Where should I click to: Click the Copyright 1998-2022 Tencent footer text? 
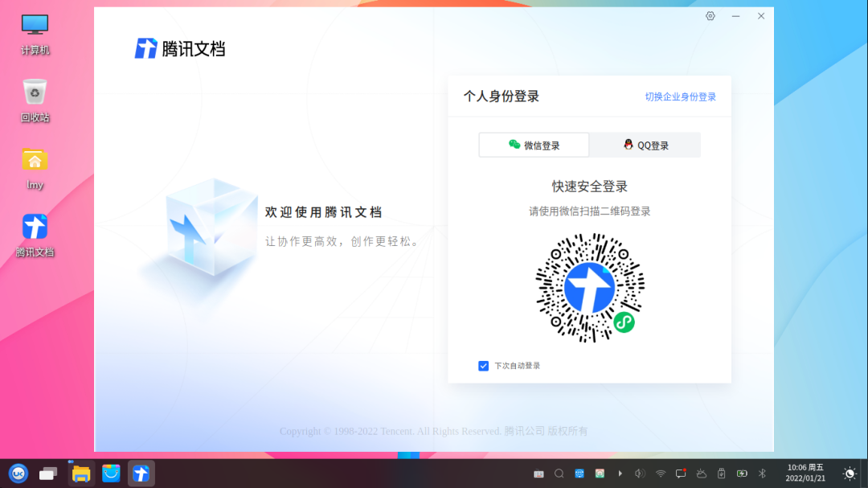tap(434, 431)
